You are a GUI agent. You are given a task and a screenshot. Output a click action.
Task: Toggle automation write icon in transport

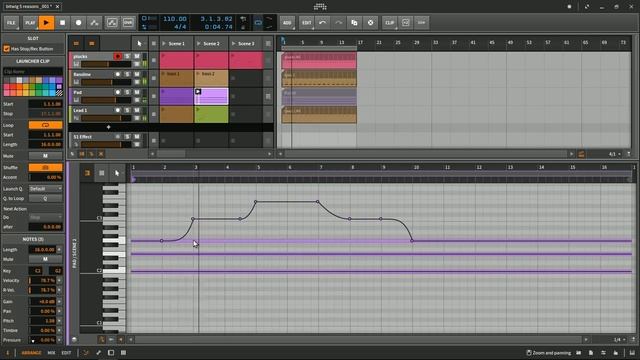click(94, 23)
